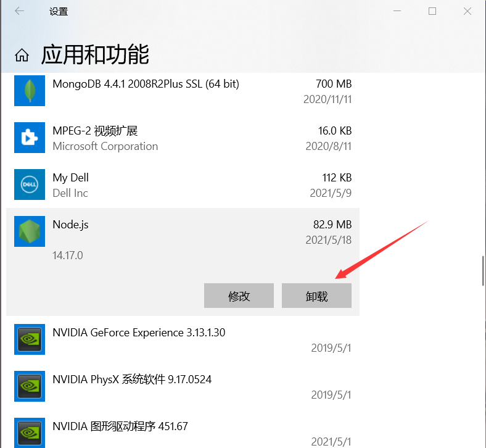Click the 2020/11/11 install date
Viewport: 486px width, 448px height.
pos(327,99)
